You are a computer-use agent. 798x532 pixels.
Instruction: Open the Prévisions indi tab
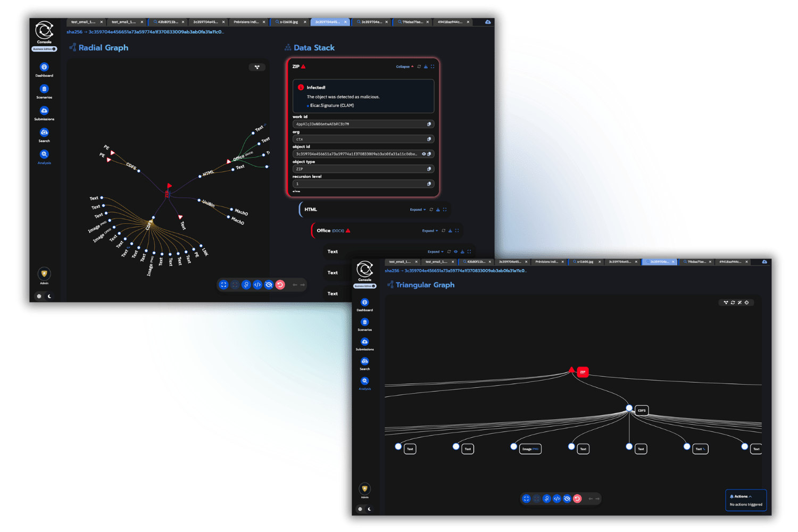point(248,22)
